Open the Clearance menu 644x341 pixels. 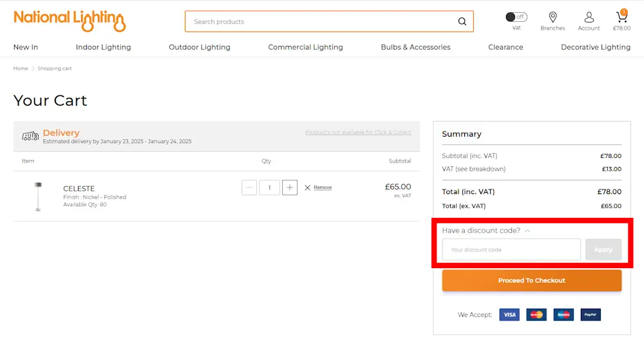[506, 47]
